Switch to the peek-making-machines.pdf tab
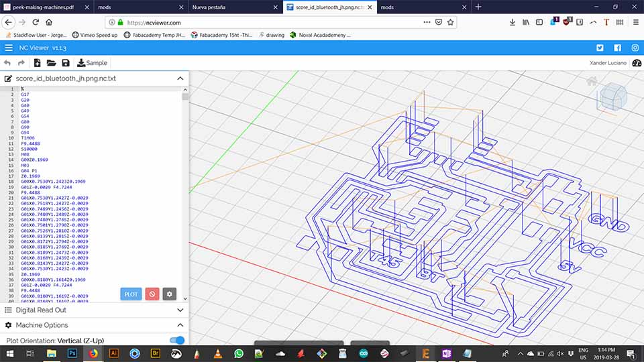Viewport: 644px width, 362px height. point(46,7)
